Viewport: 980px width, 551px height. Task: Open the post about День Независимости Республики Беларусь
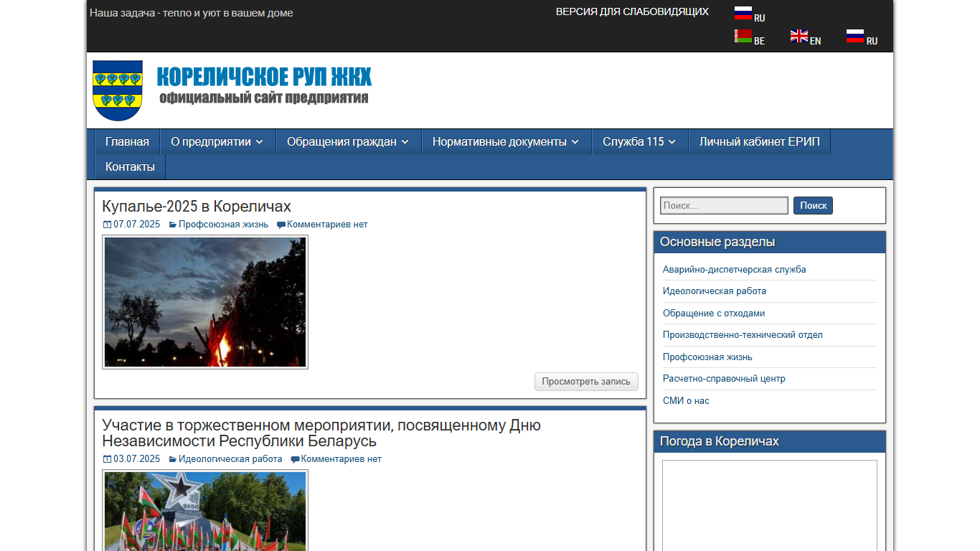321,433
